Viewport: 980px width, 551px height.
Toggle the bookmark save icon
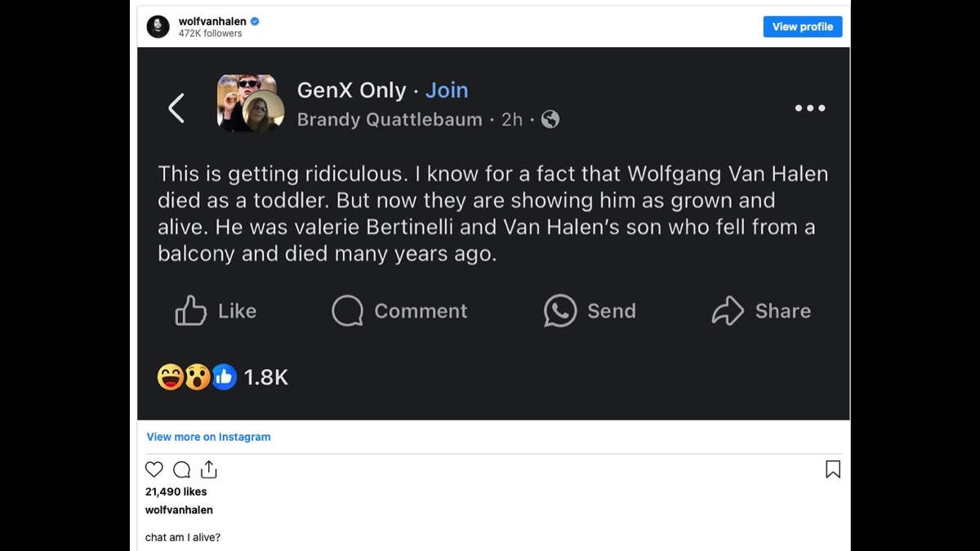[x=833, y=469]
